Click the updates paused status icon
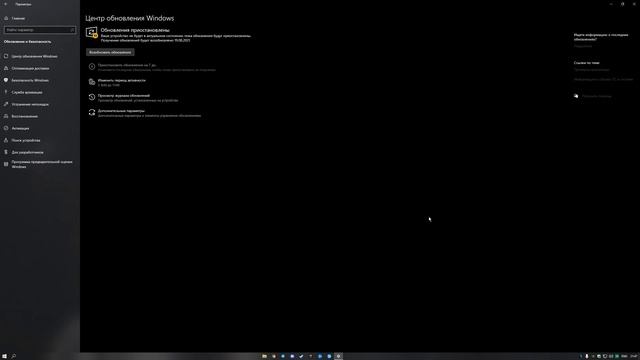The height and width of the screenshot is (360, 640). click(92, 33)
